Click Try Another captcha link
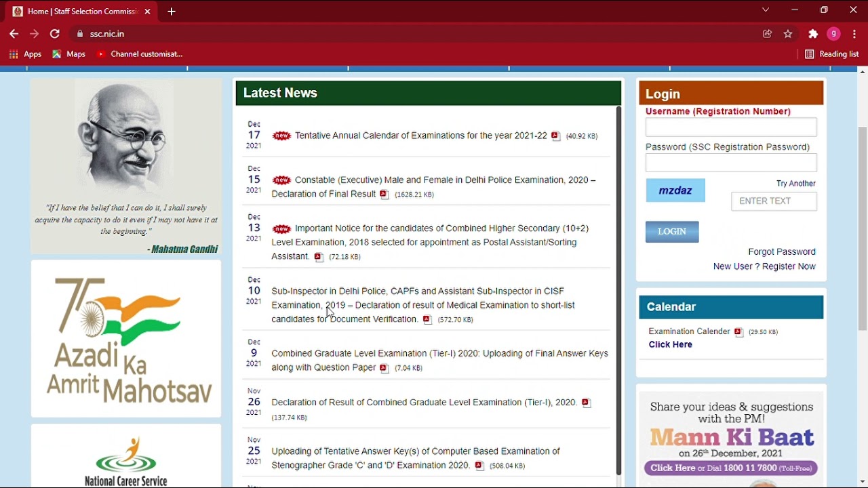868x488 pixels. click(796, 184)
